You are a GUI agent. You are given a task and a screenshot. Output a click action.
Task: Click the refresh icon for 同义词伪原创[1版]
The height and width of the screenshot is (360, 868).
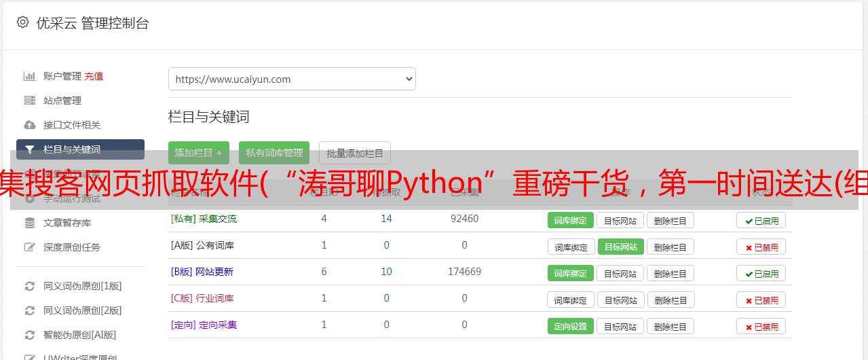tap(29, 286)
